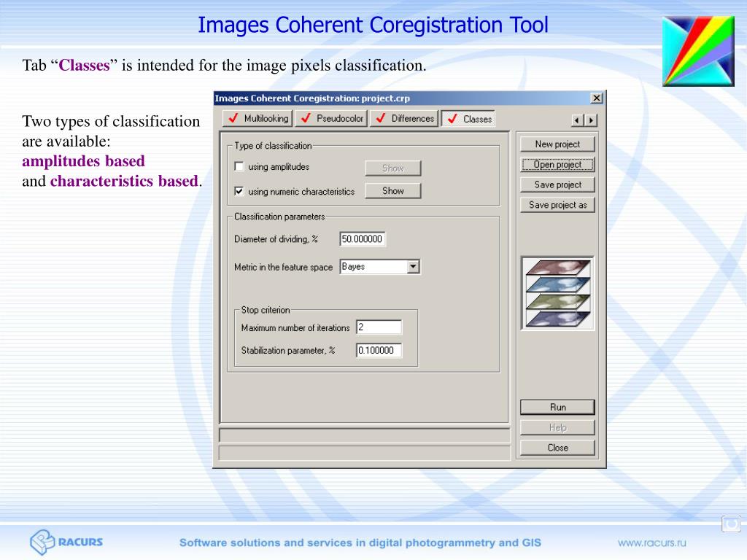The height and width of the screenshot is (560, 747).
Task: Select the Differences tab
Action: coord(403,119)
